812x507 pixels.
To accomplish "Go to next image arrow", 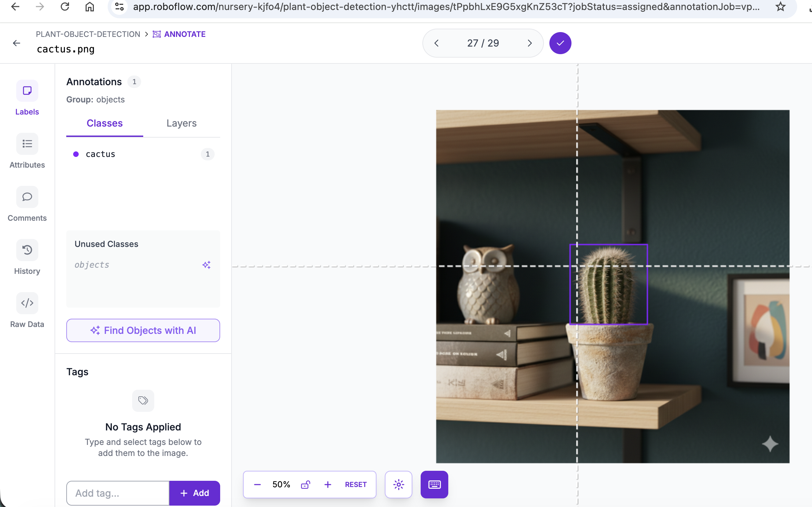I will tap(530, 43).
